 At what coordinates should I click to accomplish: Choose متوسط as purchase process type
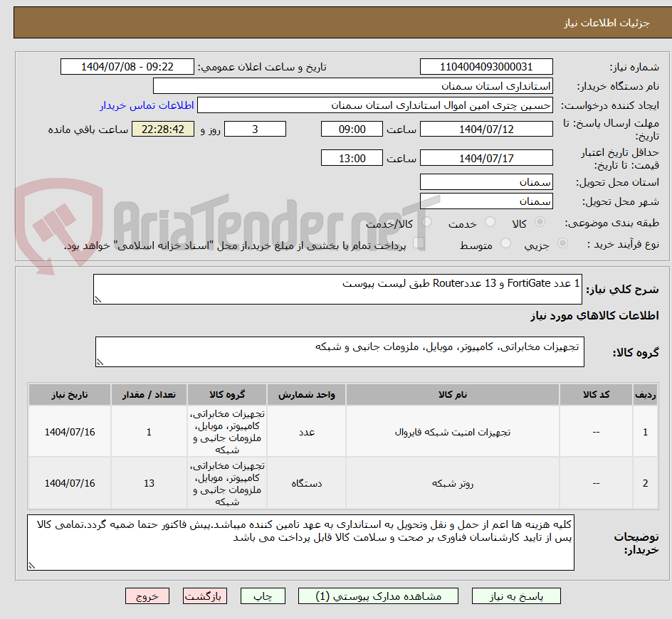pyautogui.click(x=506, y=242)
